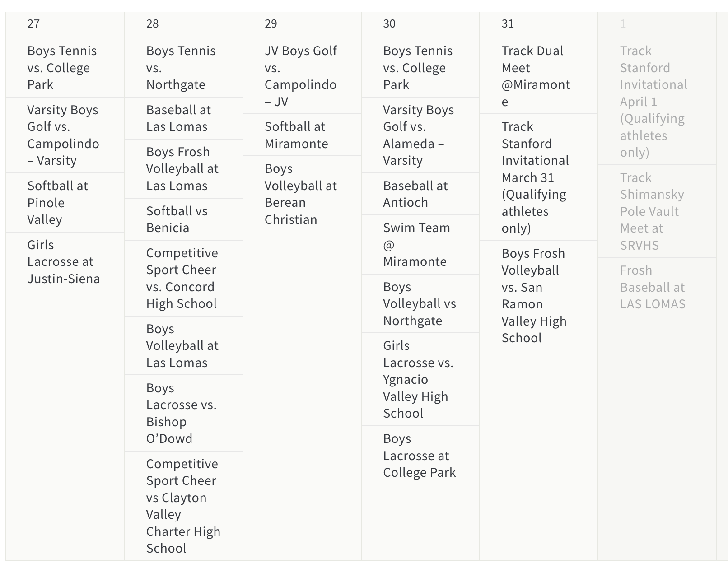View Boys Volleyball at Berean Christian
The image size is (728, 568).
(300, 194)
